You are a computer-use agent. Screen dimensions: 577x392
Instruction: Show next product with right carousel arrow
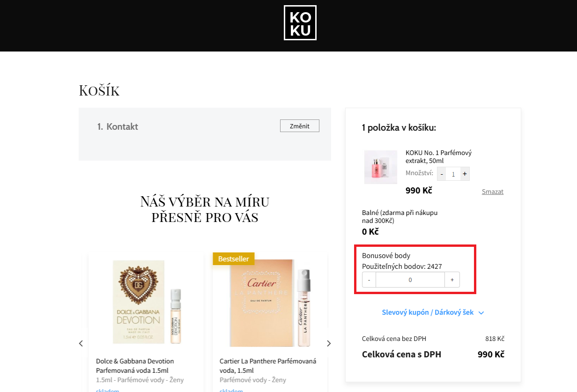[329, 343]
